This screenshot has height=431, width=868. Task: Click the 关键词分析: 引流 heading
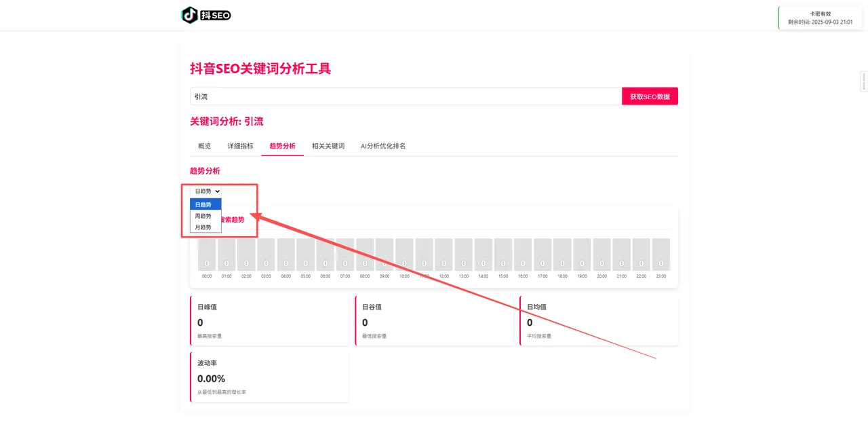(226, 121)
